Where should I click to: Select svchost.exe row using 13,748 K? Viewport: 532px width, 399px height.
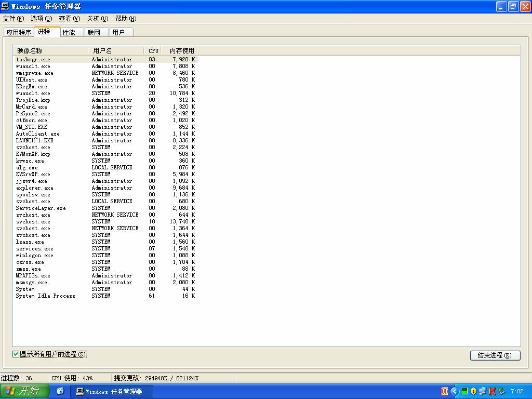pyautogui.click(x=105, y=221)
